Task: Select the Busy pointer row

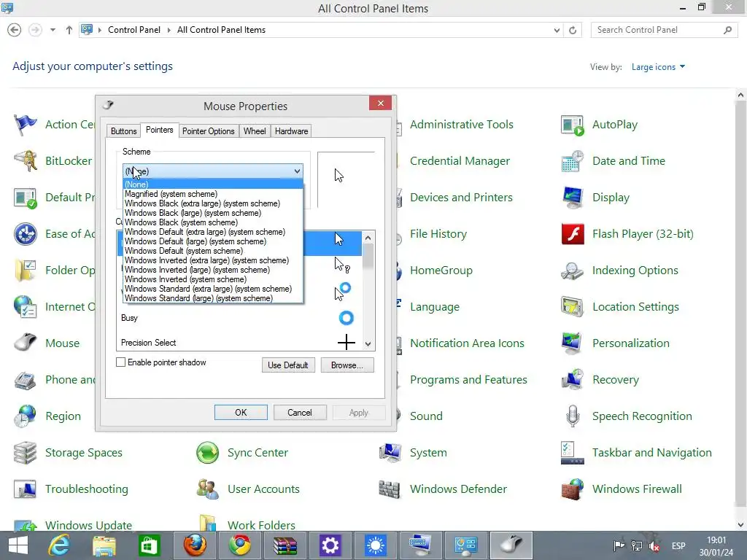Action: (x=239, y=318)
